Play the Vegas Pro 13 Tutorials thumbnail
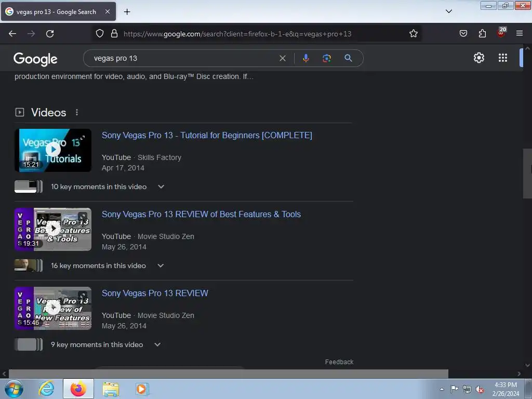This screenshot has height=399, width=532. coord(53,150)
